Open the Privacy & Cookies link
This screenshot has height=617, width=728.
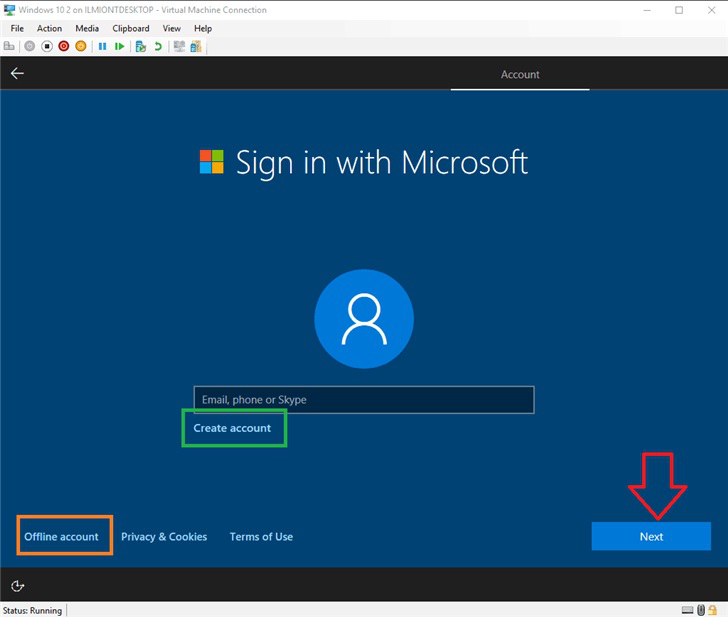click(164, 536)
